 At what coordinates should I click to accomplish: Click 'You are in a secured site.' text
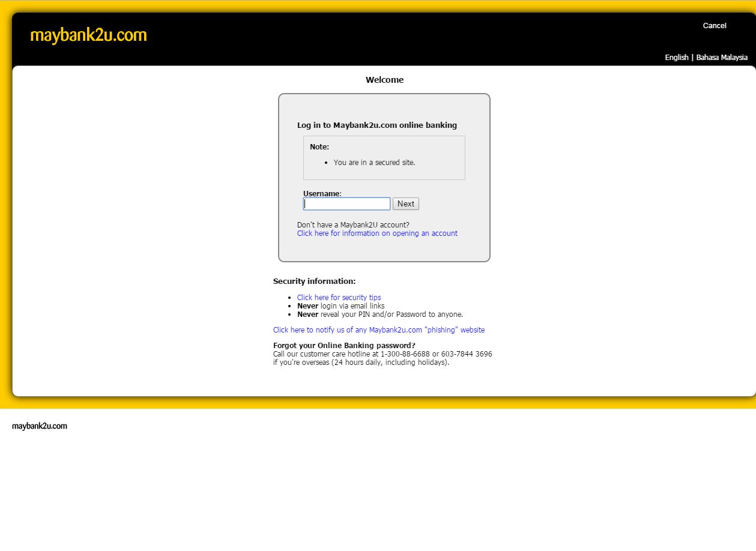pyautogui.click(x=374, y=163)
